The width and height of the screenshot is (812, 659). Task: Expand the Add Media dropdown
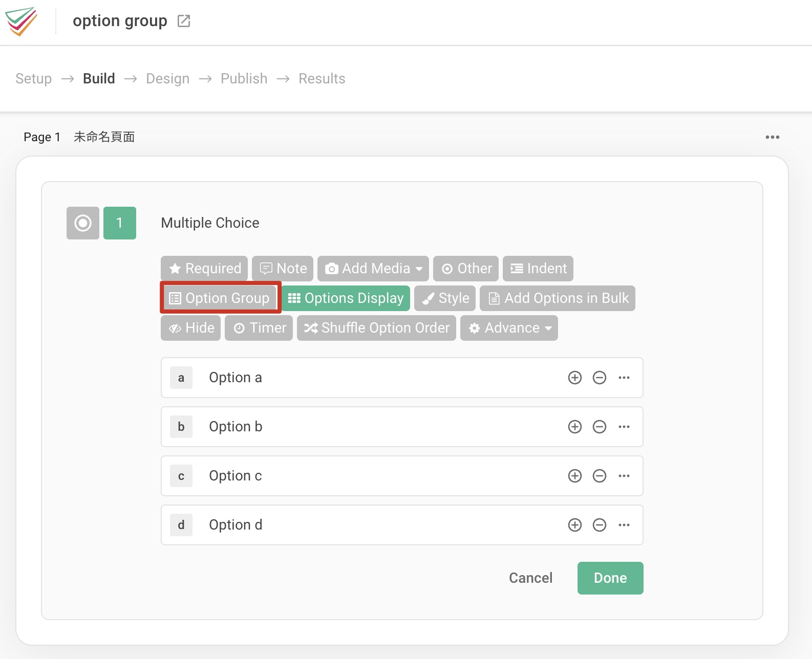point(420,268)
